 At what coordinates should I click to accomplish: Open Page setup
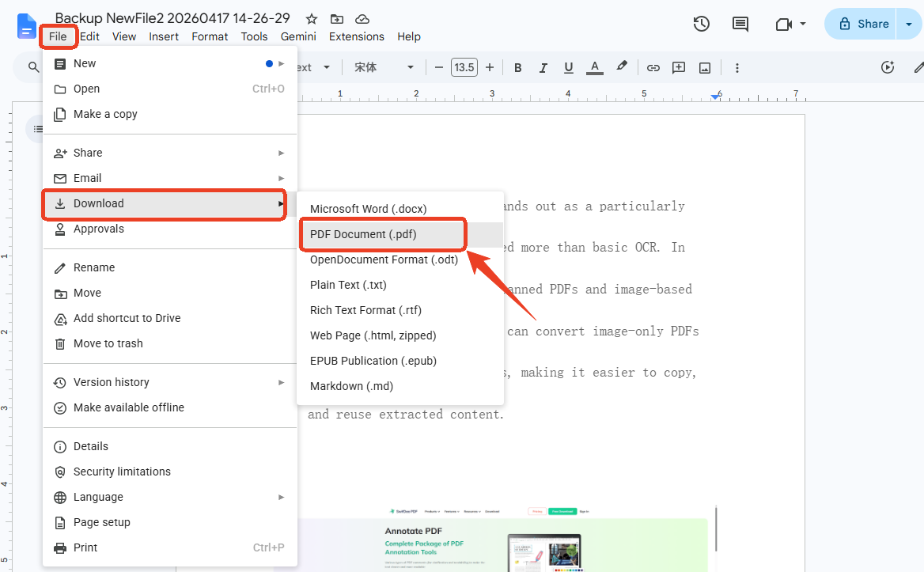(x=170, y=523)
